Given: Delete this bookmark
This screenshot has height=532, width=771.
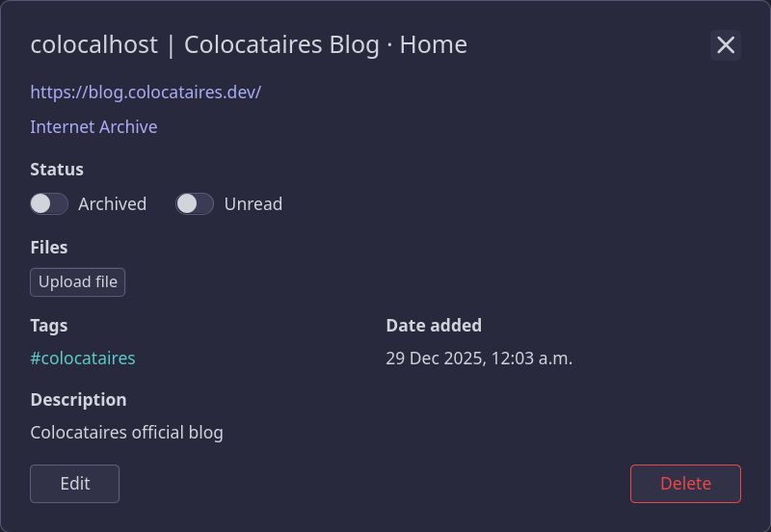Looking at the screenshot, I should pyautogui.click(x=685, y=484).
